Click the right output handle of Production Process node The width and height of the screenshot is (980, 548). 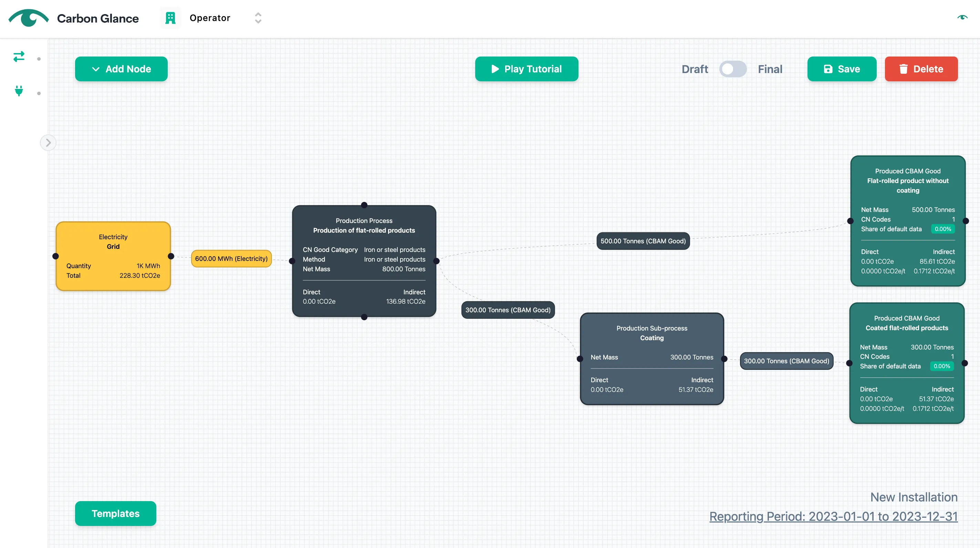tap(436, 261)
